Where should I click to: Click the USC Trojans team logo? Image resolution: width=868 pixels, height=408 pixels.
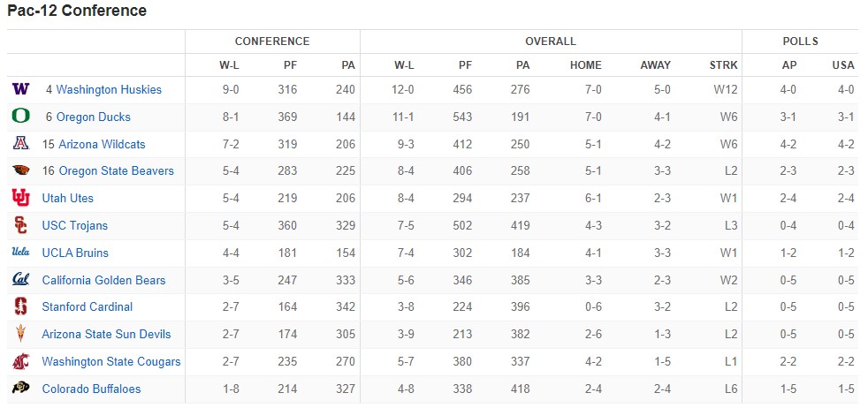pos(20,225)
